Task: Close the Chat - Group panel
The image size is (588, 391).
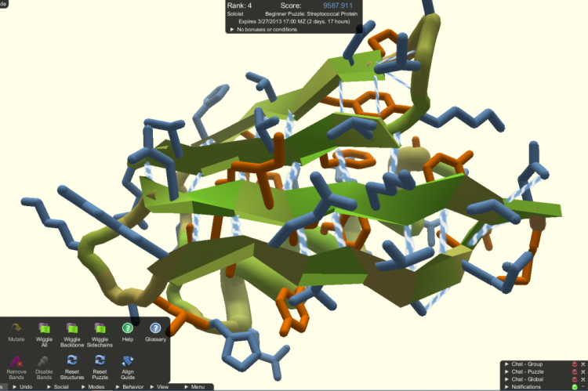Action: click(583, 364)
